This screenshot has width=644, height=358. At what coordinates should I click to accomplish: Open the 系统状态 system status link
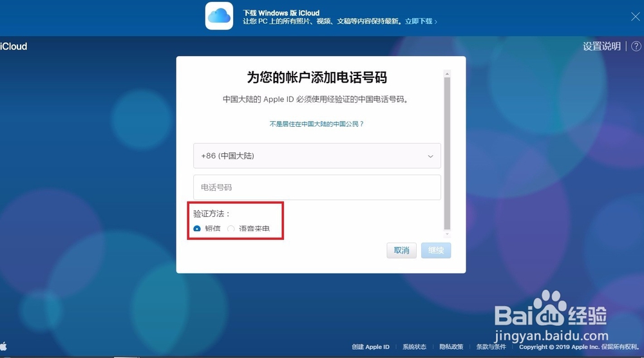(414, 347)
